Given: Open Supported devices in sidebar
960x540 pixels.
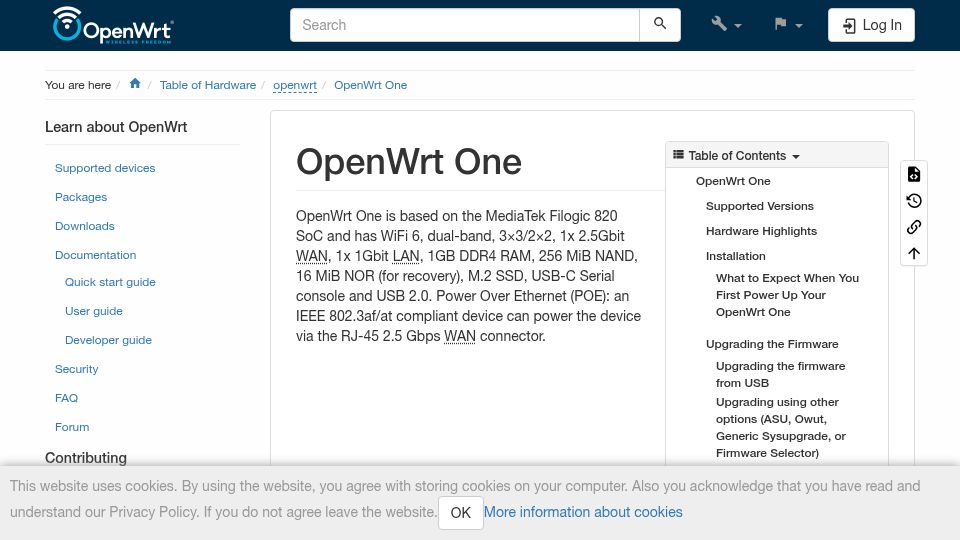Looking at the screenshot, I should (105, 168).
